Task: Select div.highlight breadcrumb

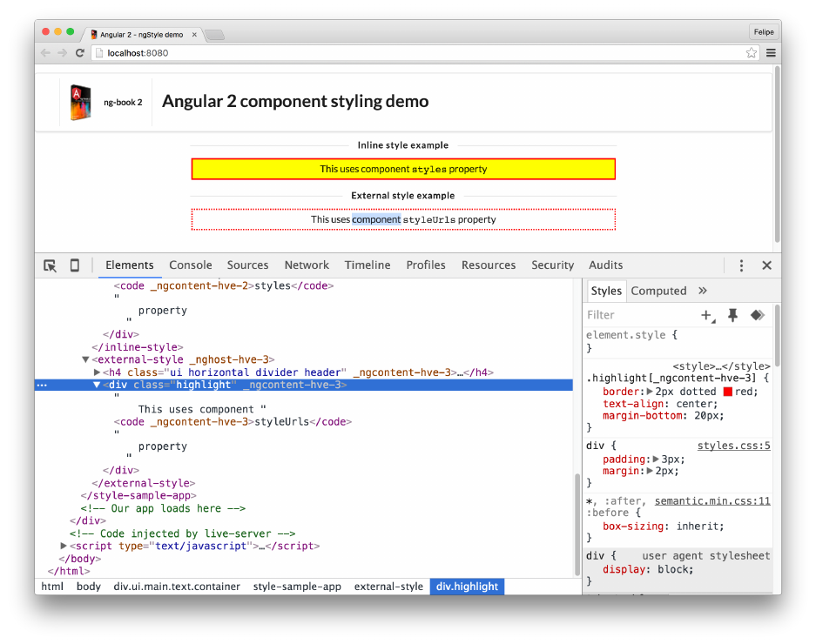Action: [x=467, y=587]
